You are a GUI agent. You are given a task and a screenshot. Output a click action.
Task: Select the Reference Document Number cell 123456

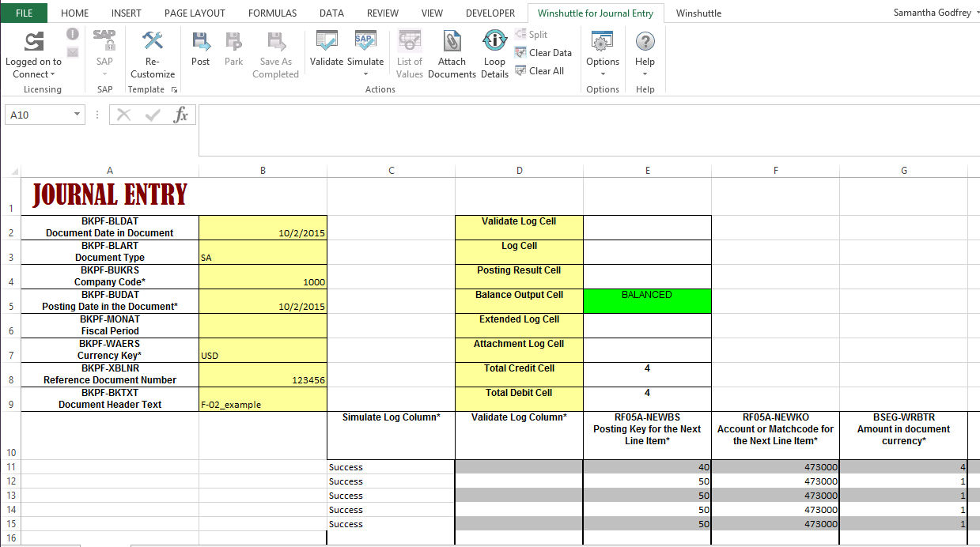tap(263, 375)
